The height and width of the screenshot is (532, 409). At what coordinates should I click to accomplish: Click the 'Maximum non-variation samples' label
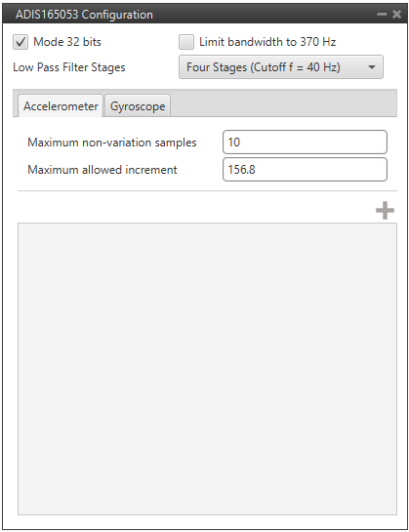pyautogui.click(x=112, y=143)
